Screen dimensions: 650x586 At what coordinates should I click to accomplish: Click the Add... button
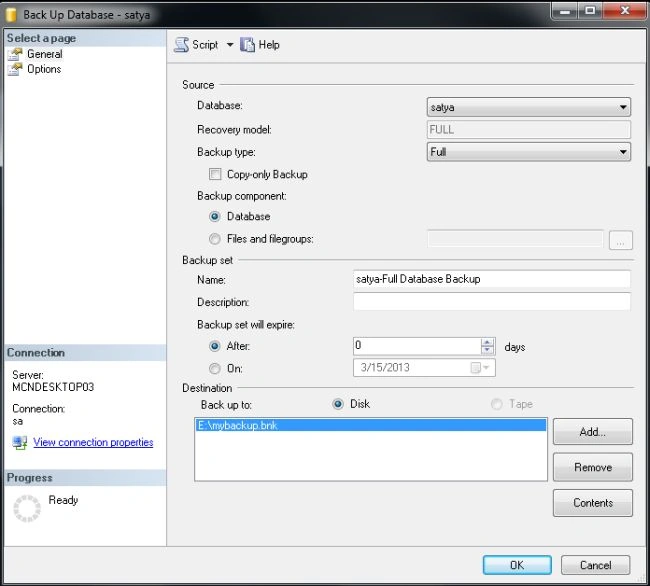pos(593,431)
